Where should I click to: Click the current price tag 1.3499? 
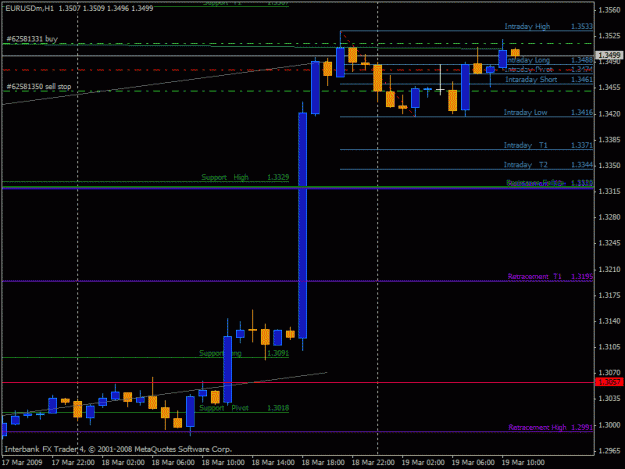coord(609,55)
